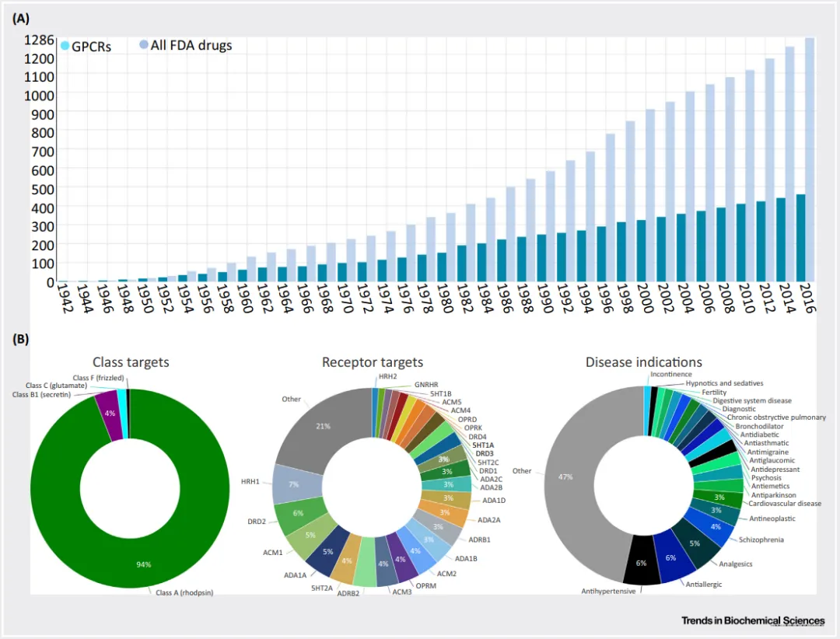Click the Class targets chart title
The width and height of the screenshot is (840, 639).
131,362
